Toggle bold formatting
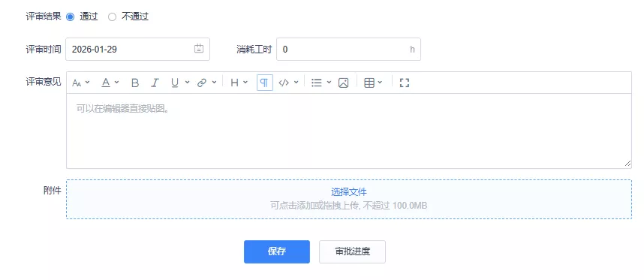Image resolution: width=644 pixels, height=280 pixels. (x=135, y=83)
